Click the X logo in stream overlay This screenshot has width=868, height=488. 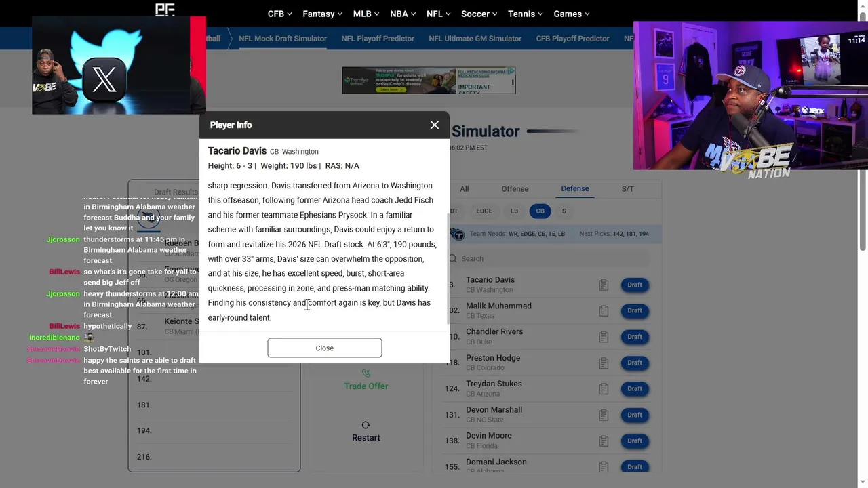coord(104,80)
